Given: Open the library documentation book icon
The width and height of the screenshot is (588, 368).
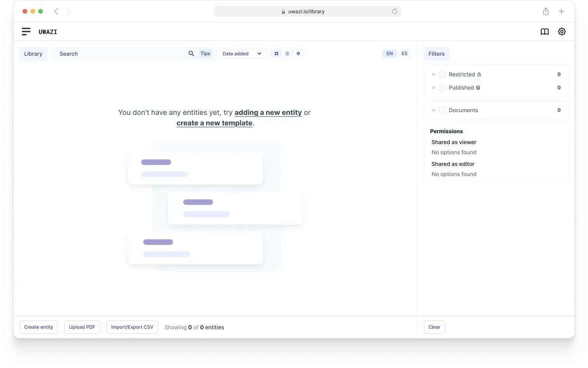Looking at the screenshot, I should coord(544,32).
